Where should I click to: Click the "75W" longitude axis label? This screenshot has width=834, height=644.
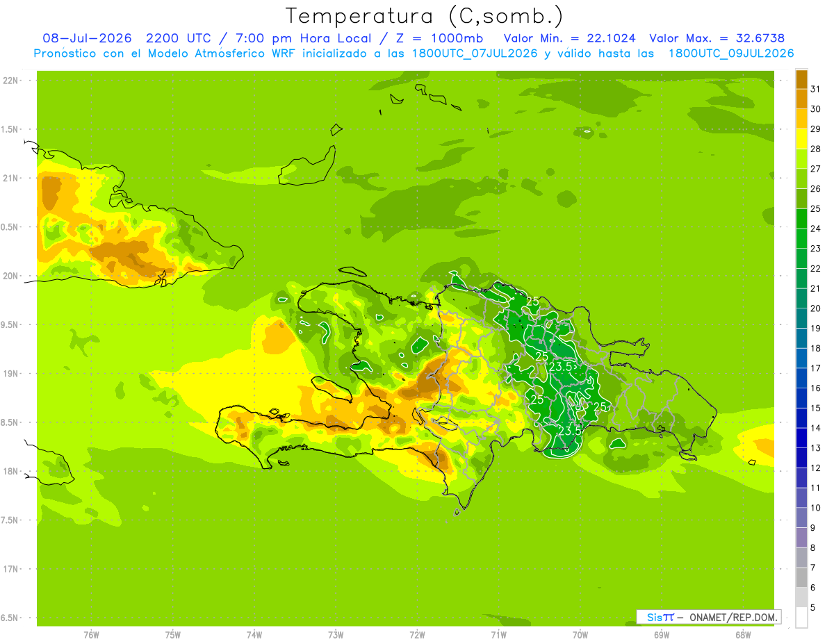pyautogui.click(x=173, y=635)
